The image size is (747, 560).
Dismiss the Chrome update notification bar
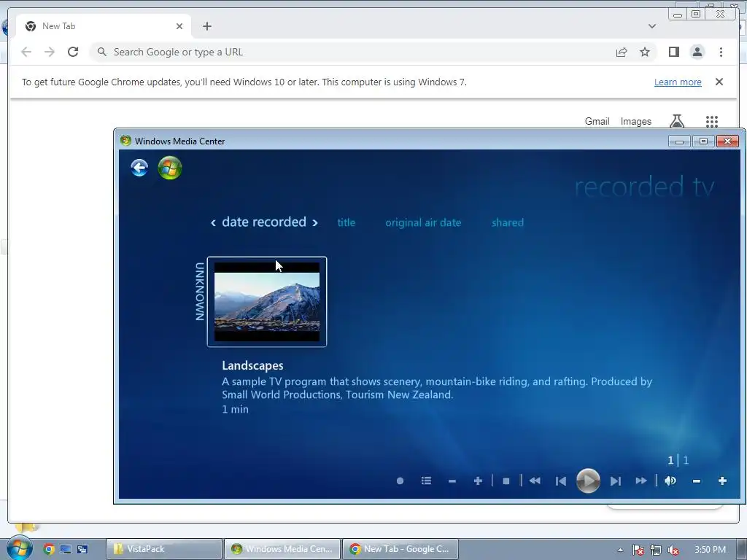(x=719, y=82)
